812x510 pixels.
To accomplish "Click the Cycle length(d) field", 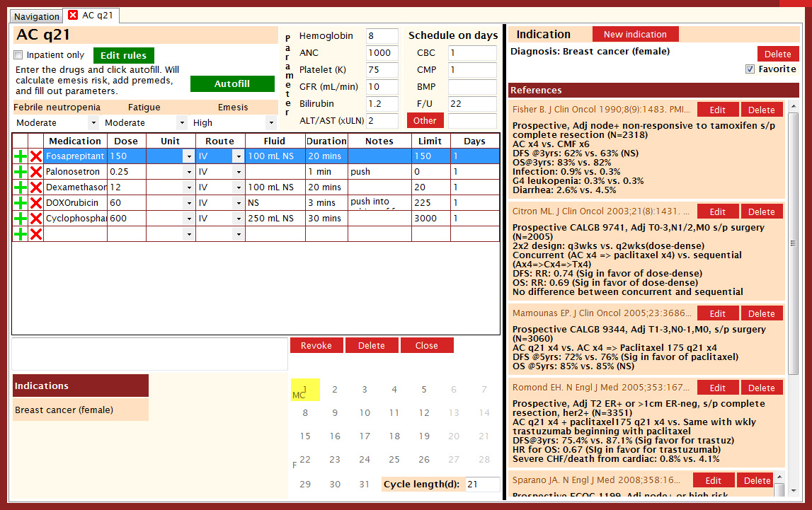I will point(483,485).
